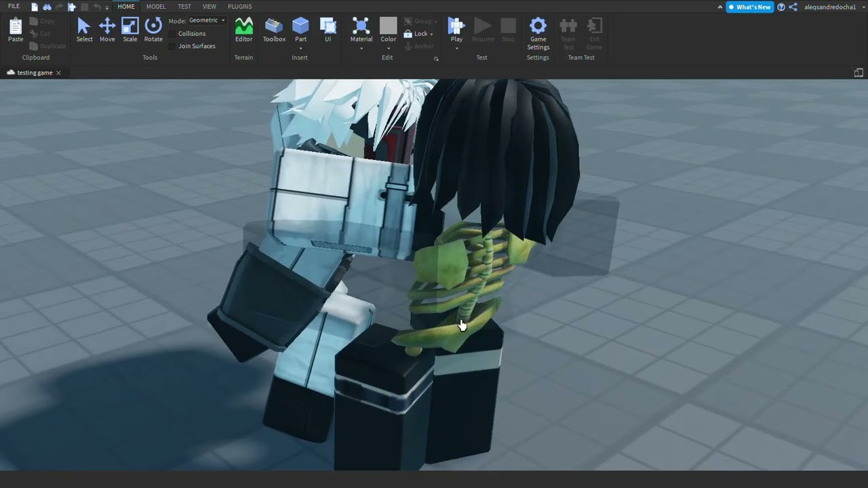This screenshot has width=868, height=488.
Task: Switch to the HOME ribbon tab
Action: (x=126, y=7)
